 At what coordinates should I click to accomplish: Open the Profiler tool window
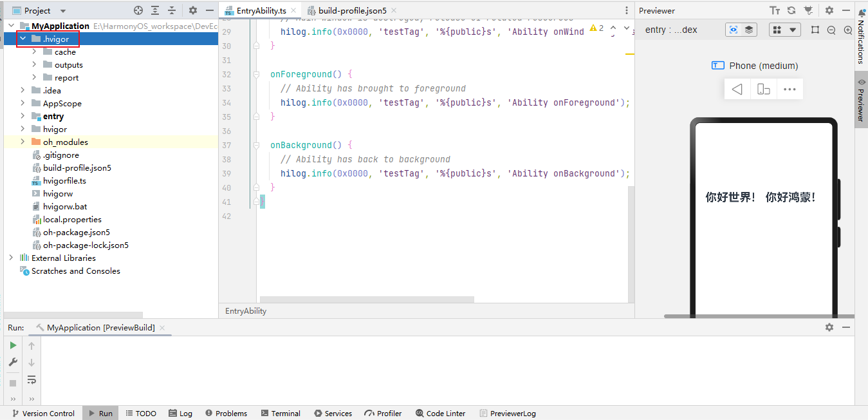383,414
